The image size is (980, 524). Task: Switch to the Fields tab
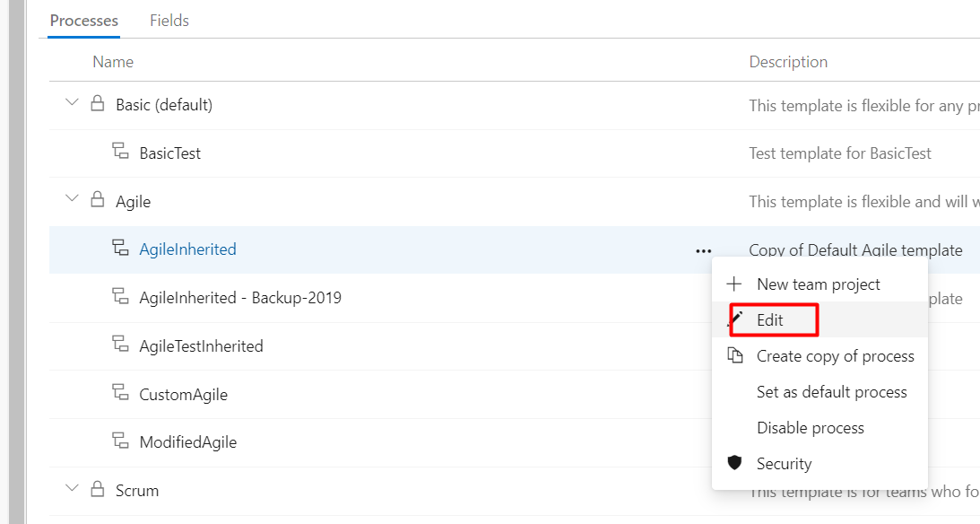169,21
